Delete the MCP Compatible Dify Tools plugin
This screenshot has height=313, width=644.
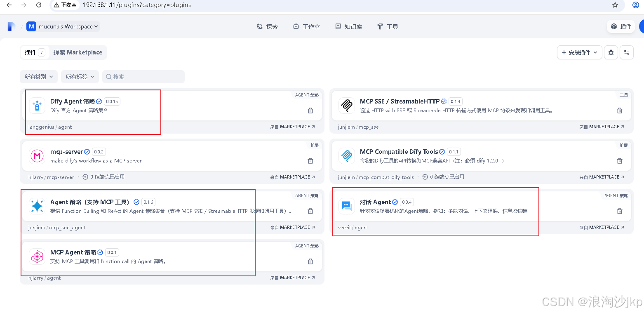click(620, 161)
